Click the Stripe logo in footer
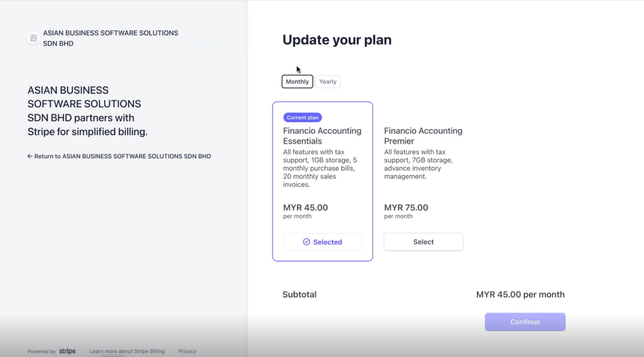The height and width of the screenshot is (357, 644). pos(67,351)
